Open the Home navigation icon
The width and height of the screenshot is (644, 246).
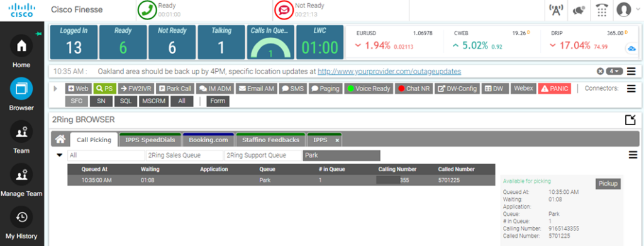click(x=21, y=45)
